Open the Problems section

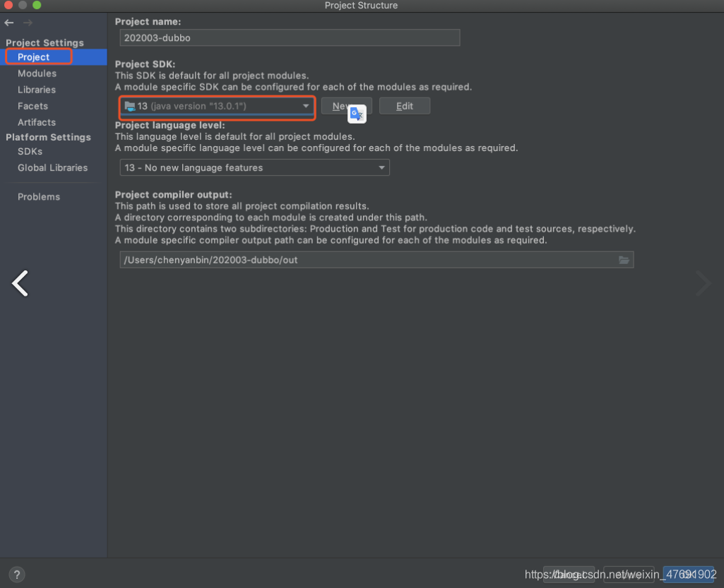click(x=39, y=197)
